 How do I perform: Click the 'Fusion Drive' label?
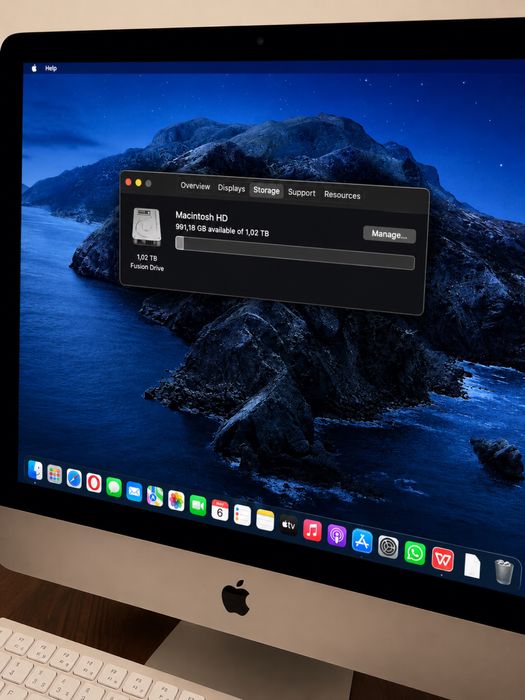(147, 267)
